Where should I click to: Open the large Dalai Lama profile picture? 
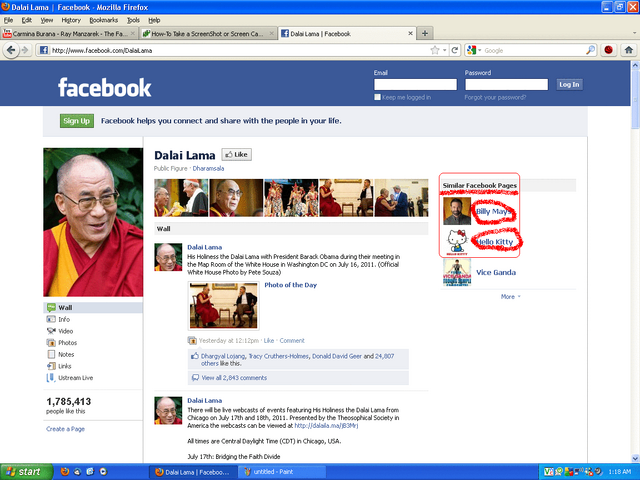point(93,222)
